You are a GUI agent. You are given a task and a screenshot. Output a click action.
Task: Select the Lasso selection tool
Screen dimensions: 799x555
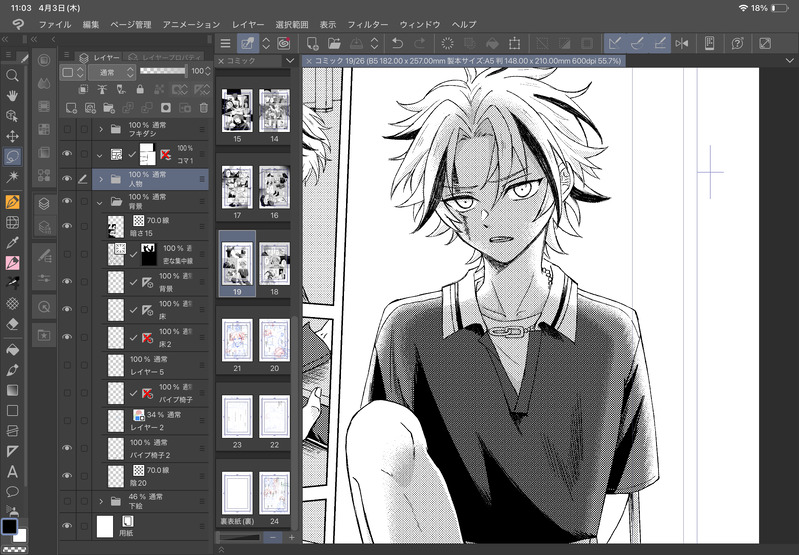click(12, 156)
